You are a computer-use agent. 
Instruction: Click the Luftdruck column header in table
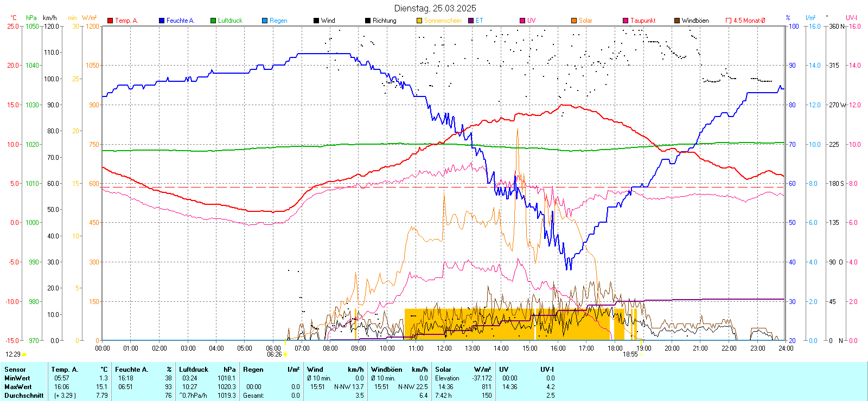click(194, 370)
